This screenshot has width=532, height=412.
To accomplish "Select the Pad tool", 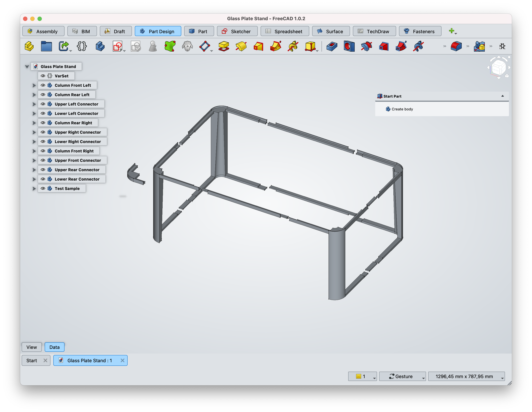I will [224, 46].
